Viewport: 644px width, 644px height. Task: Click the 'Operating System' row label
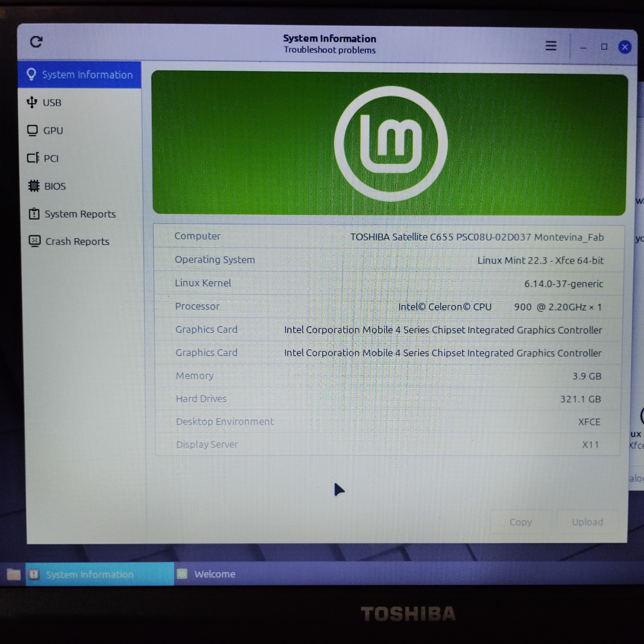click(x=215, y=260)
